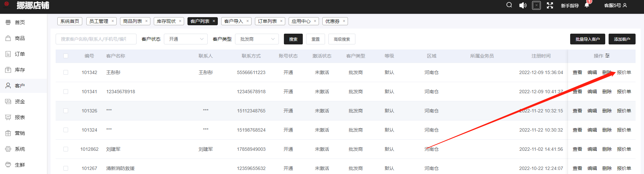
Task: Switch to the 订单列表 tab
Action: click(x=267, y=21)
